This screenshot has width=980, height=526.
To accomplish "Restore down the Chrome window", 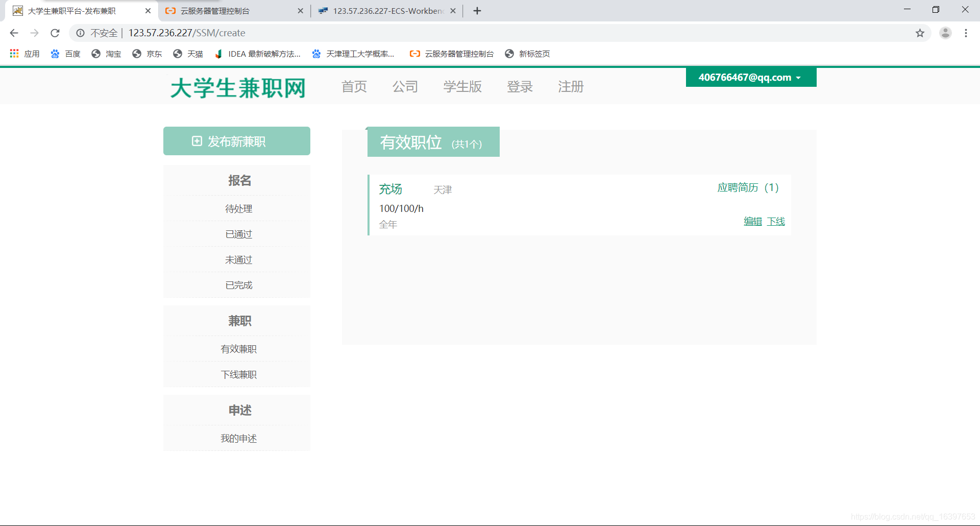I will point(936,10).
